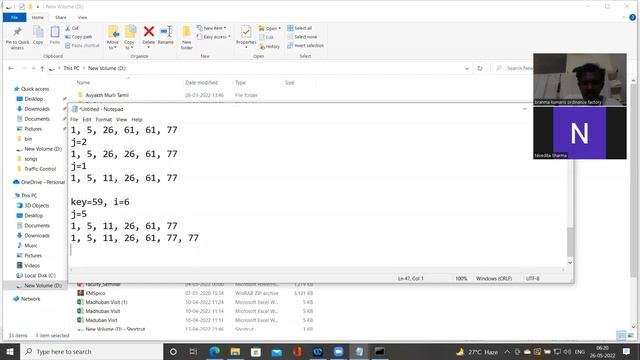Viewport: 640px width, 360px height.
Task: Click the taskbar search box
Action: [91, 351]
